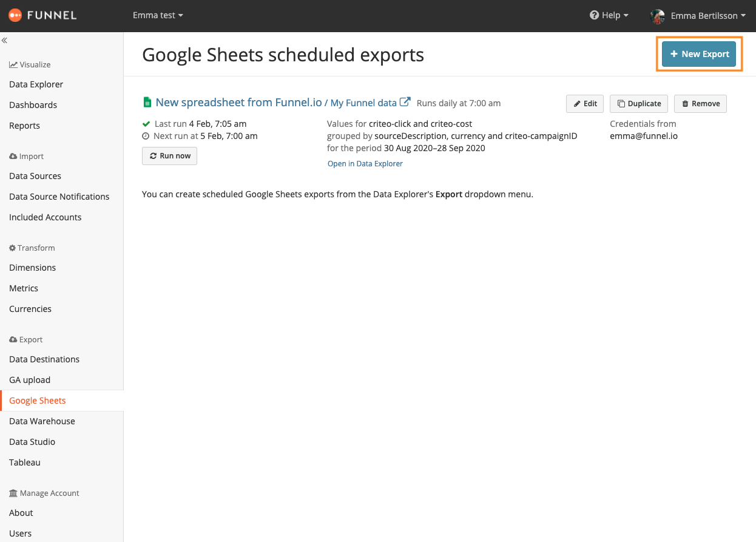This screenshot has width=756, height=542.
Task: Go to Data Explorer in sidebar
Action: (x=36, y=84)
